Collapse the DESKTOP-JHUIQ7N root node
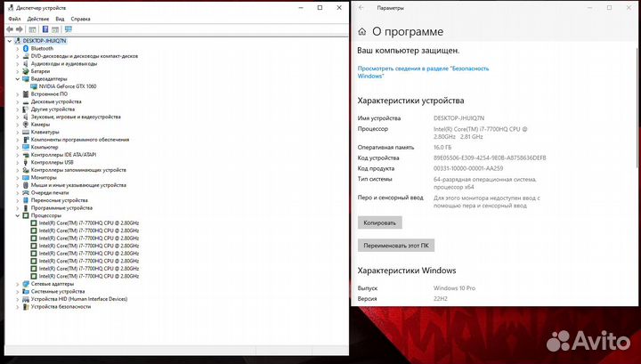 pyautogui.click(x=10, y=41)
